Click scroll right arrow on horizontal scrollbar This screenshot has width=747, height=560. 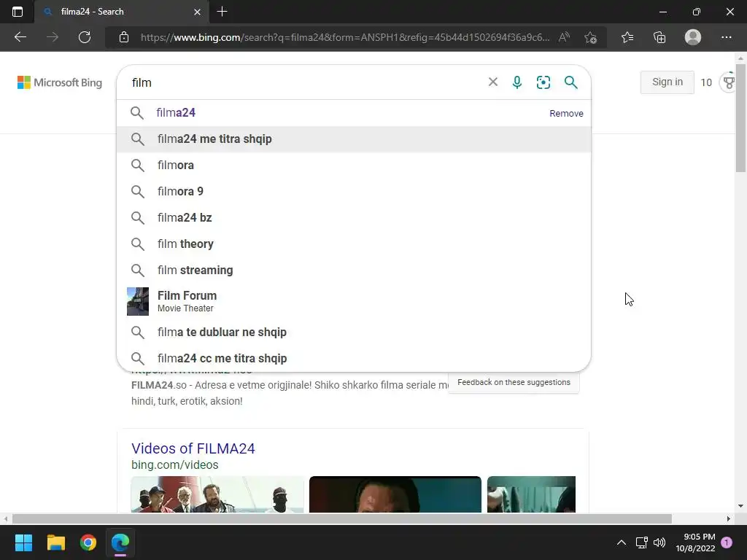(728, 518)
